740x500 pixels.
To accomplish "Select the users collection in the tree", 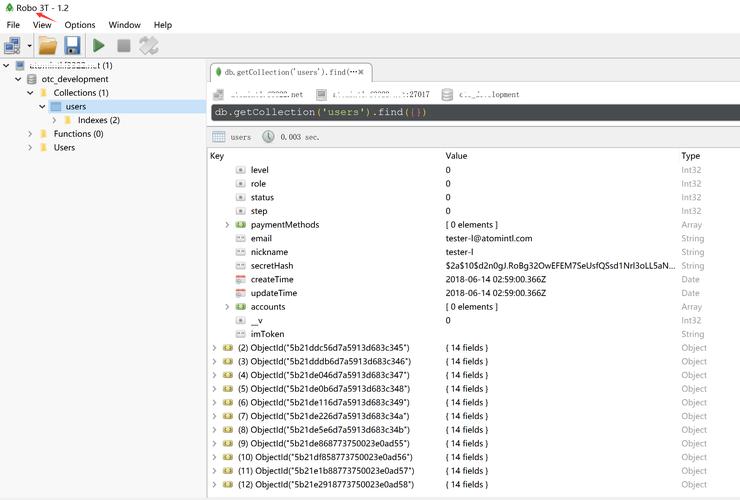I will pyautogui.click(x=76, y=107).
